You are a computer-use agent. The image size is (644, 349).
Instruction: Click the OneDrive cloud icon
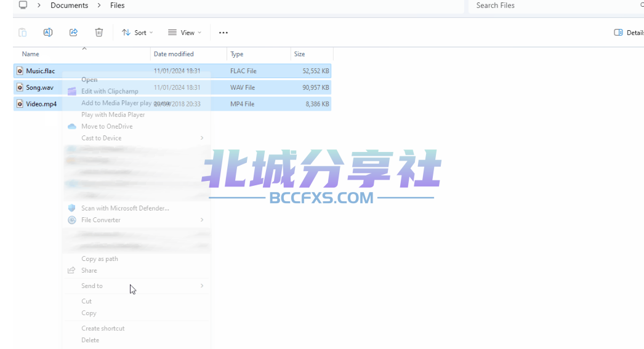72,126
